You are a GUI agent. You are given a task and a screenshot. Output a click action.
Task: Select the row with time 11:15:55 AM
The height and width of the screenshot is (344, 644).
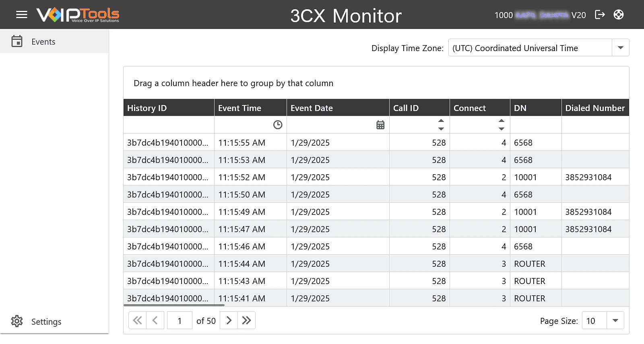click(376, 142)
